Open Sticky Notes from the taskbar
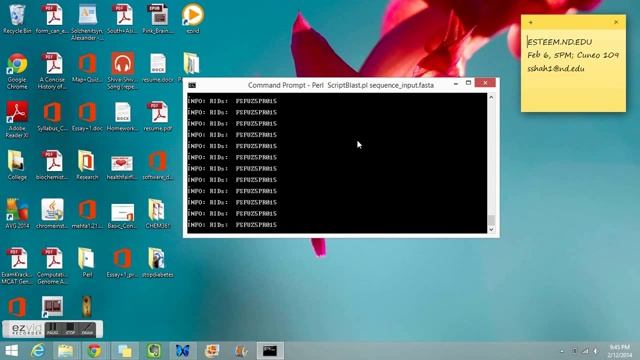 click(124, 351)
